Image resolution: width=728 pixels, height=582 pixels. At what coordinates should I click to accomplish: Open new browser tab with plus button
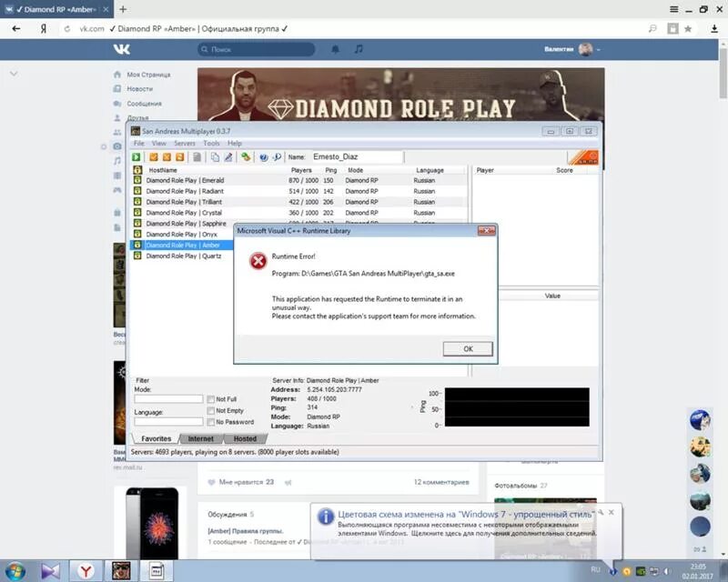[x=123, y=9]
